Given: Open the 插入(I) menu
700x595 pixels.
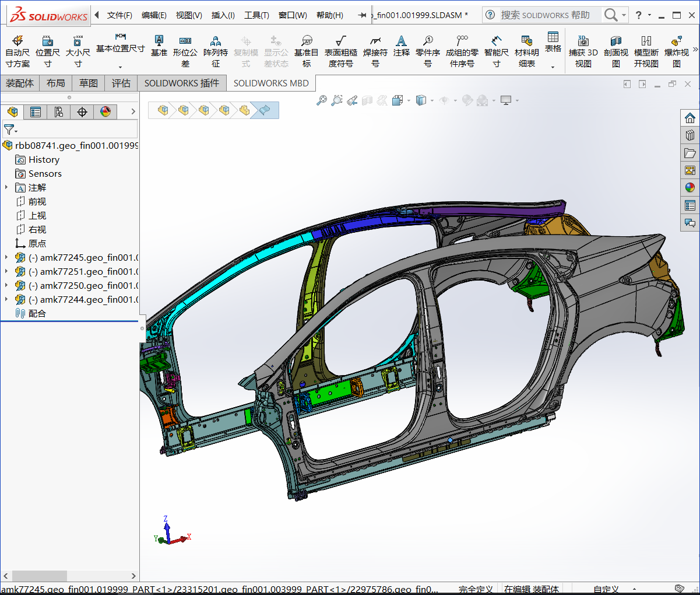Looking at the screenshot, I should [223, 15].
